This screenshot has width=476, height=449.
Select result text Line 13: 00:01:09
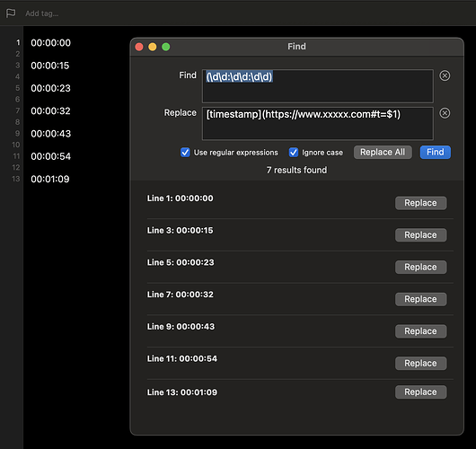pos(182,392)
